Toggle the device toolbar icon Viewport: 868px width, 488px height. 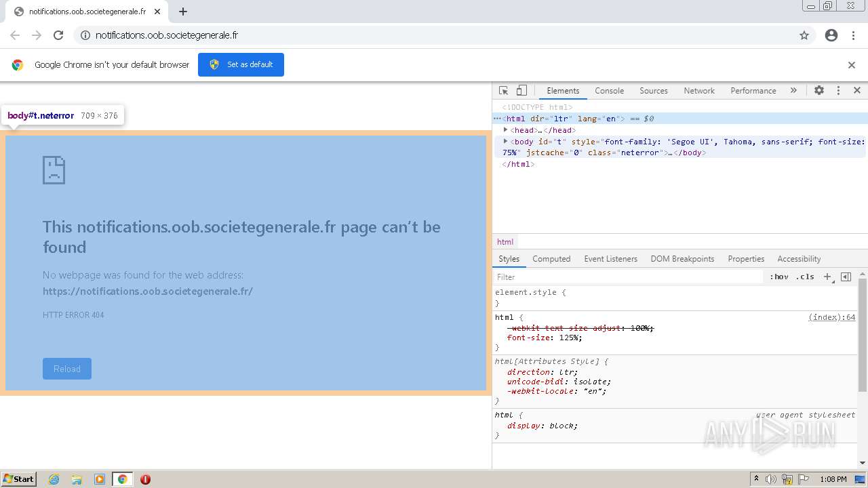pos(521,90)
